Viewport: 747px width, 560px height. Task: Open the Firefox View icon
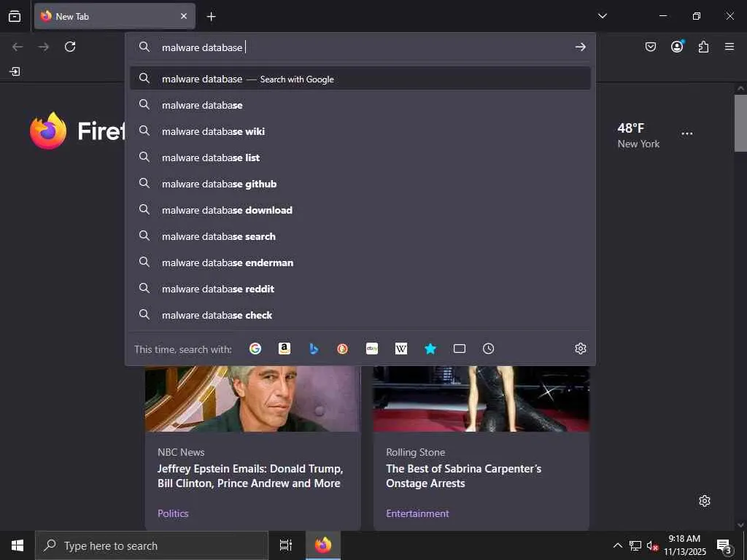click(x=15, y=16)
